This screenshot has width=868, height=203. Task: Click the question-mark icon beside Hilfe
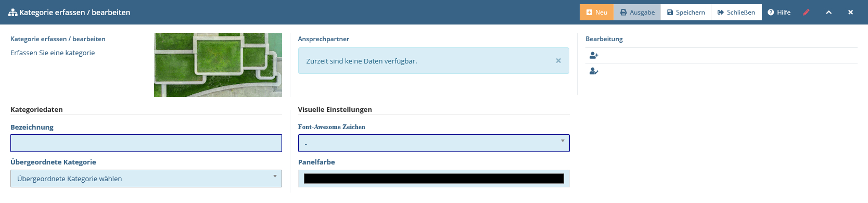771,12
